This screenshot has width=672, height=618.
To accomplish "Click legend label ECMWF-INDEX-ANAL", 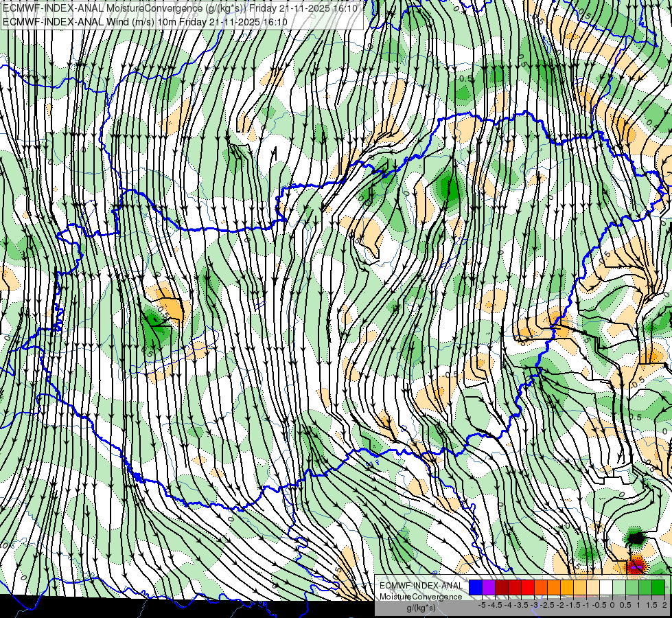I will (x=421, y=586).
